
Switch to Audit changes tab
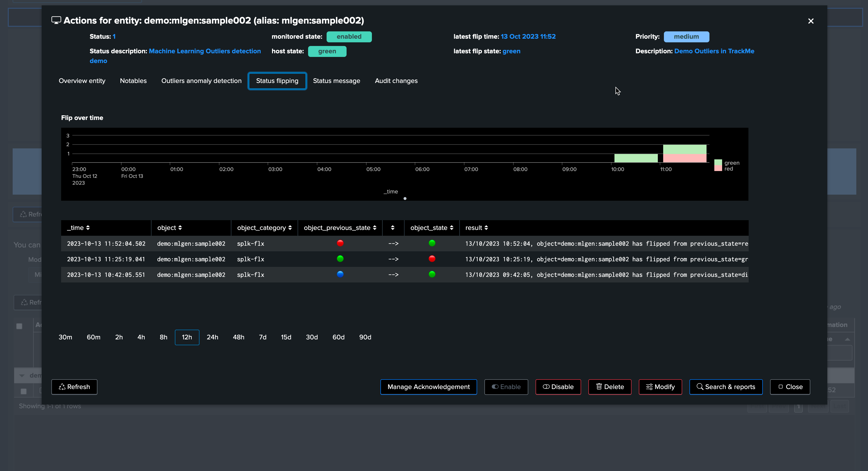point(396,81)
